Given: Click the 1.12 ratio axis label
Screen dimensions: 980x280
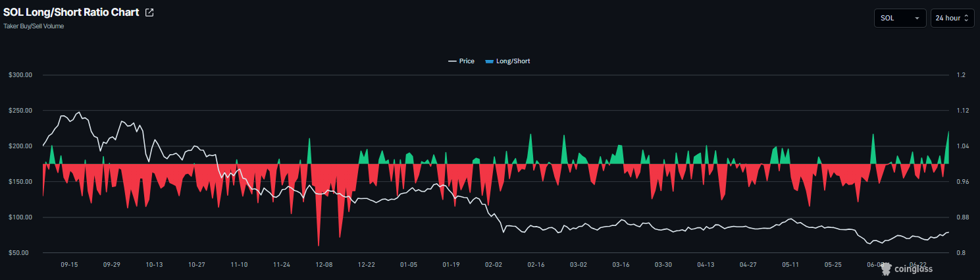Looking at the screenshot, I should (x=960, y=111).
